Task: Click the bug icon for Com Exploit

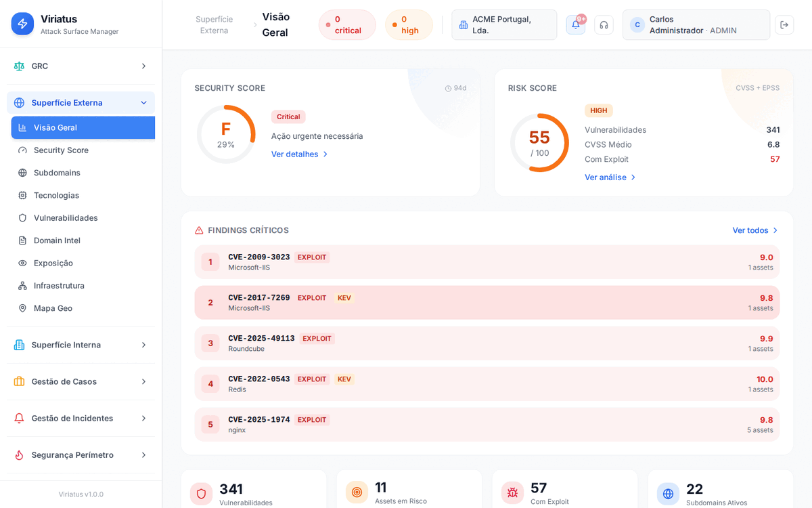Action: click(512, 492)
